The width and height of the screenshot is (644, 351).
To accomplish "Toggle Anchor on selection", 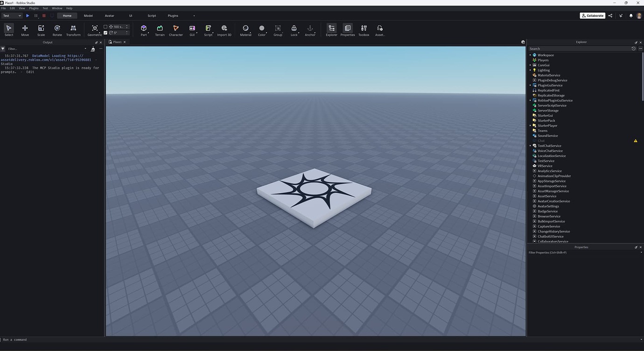I will tap(310, 30).
